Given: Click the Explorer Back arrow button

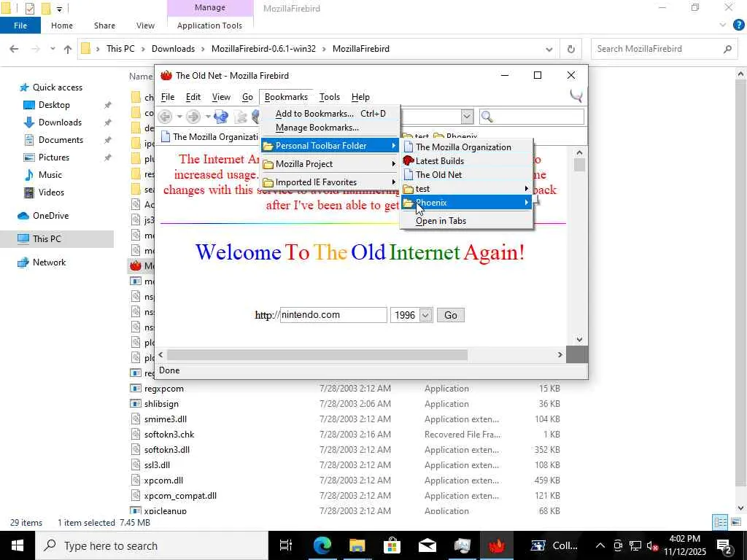Looking at the screenshot, I should click(15, 49).
